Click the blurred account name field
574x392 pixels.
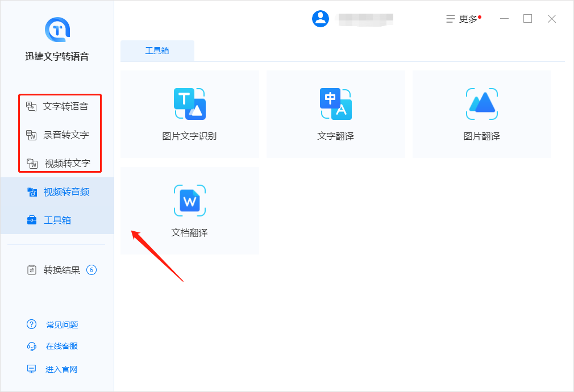pyautogui.click(x=366, y=18)
